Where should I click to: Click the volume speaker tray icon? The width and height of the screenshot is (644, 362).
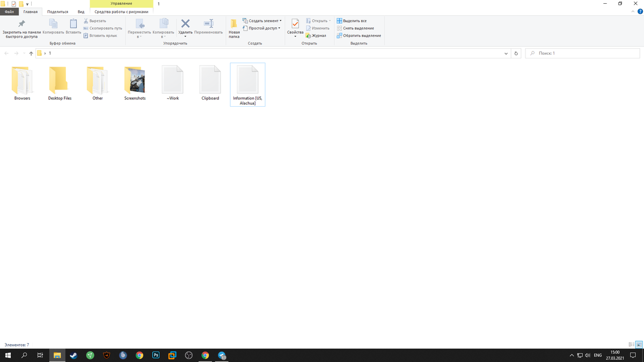click(588, 355)
